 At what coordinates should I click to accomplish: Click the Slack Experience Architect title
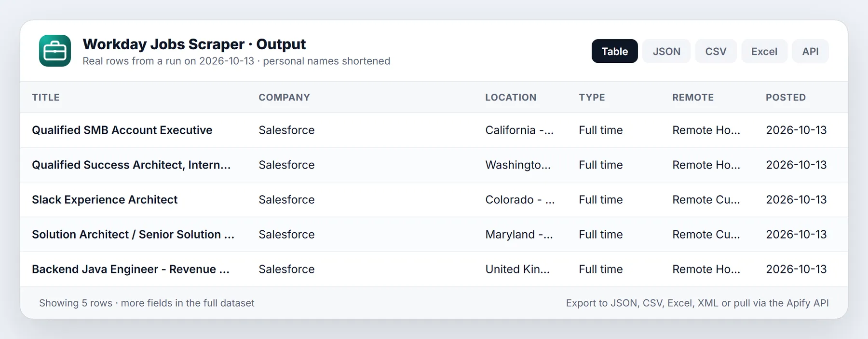(x=105, y=200)
